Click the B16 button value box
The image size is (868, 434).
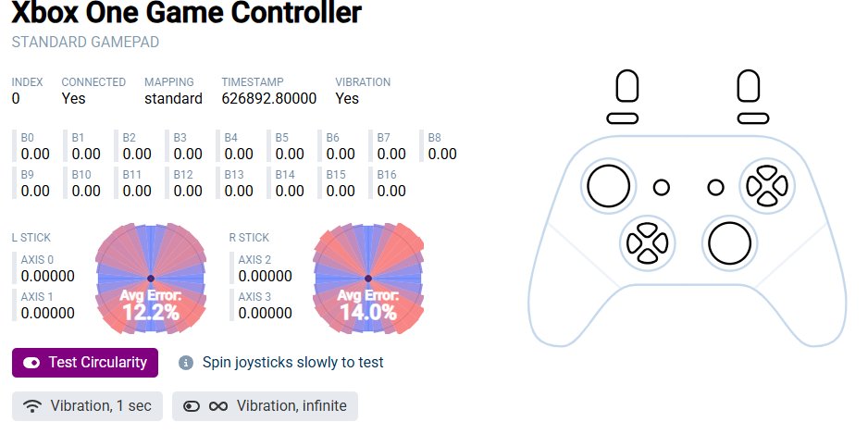[x=391, y=184]
